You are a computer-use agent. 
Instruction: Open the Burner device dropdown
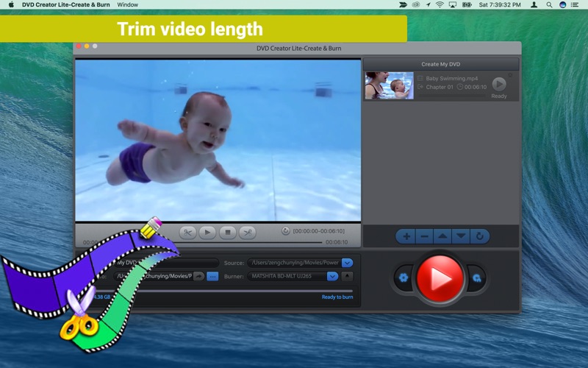[332, 277]
